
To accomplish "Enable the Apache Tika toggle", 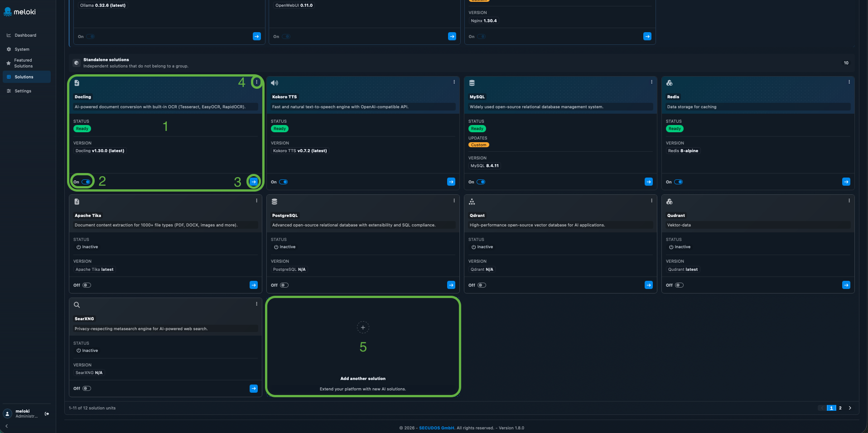I will click(87, 285).
